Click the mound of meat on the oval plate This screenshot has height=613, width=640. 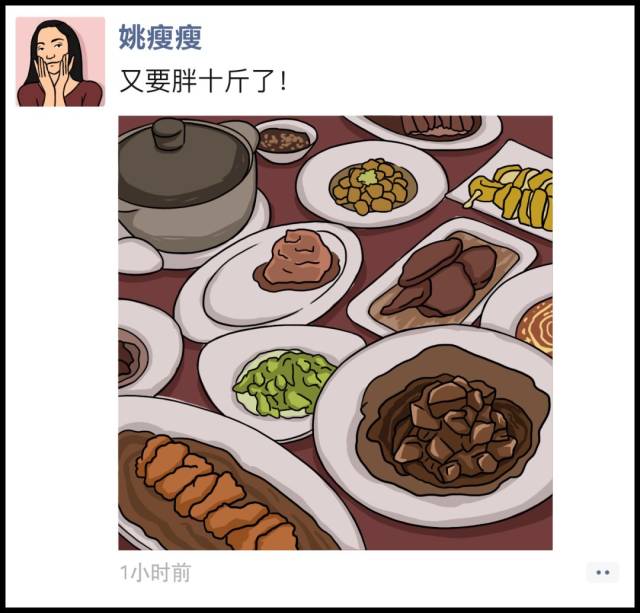click(x=298, y=261)
